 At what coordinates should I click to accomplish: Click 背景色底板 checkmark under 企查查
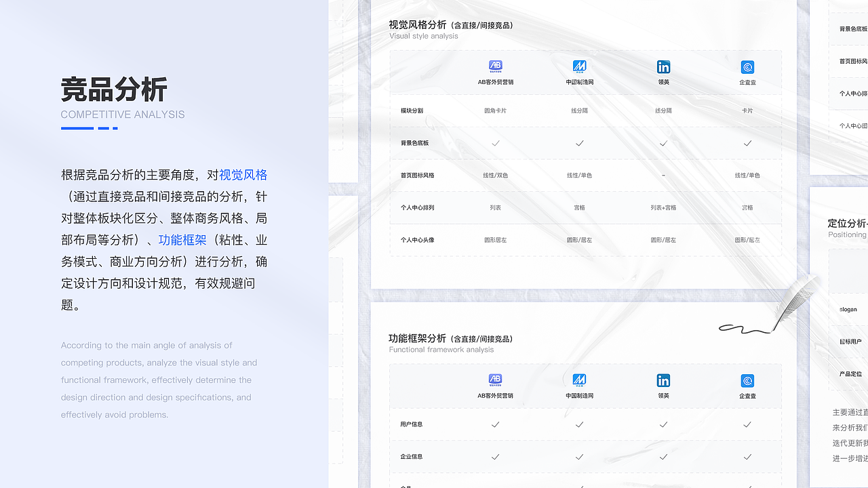click(747, 143)
